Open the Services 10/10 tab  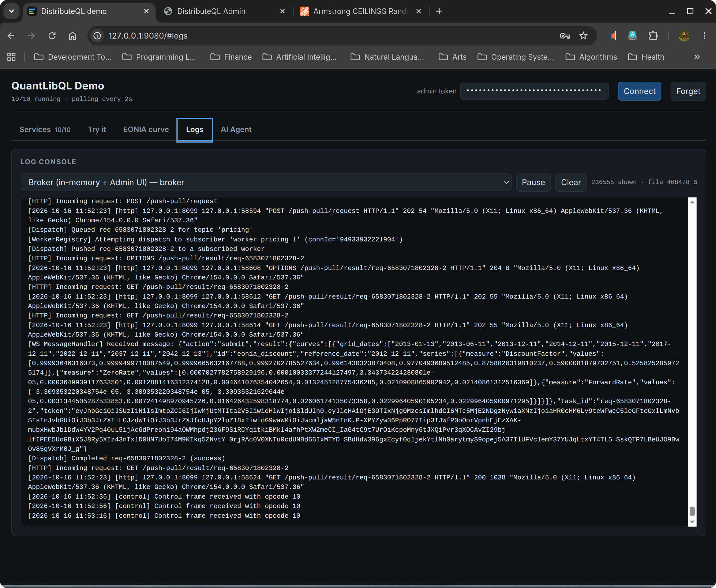45,129
